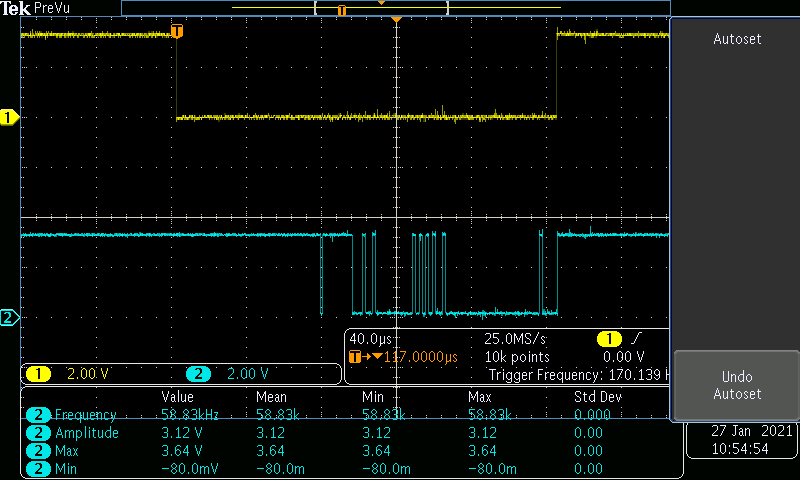Select the Amplitude measurement label

[x=87, y=433]
